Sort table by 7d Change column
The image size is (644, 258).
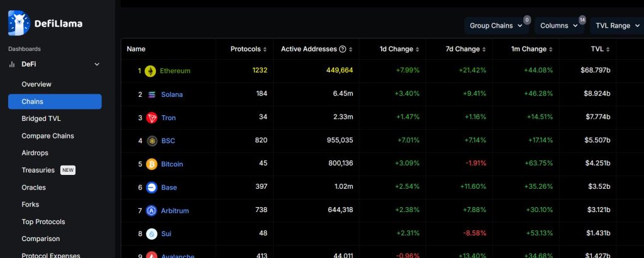(x=465, y=49)
